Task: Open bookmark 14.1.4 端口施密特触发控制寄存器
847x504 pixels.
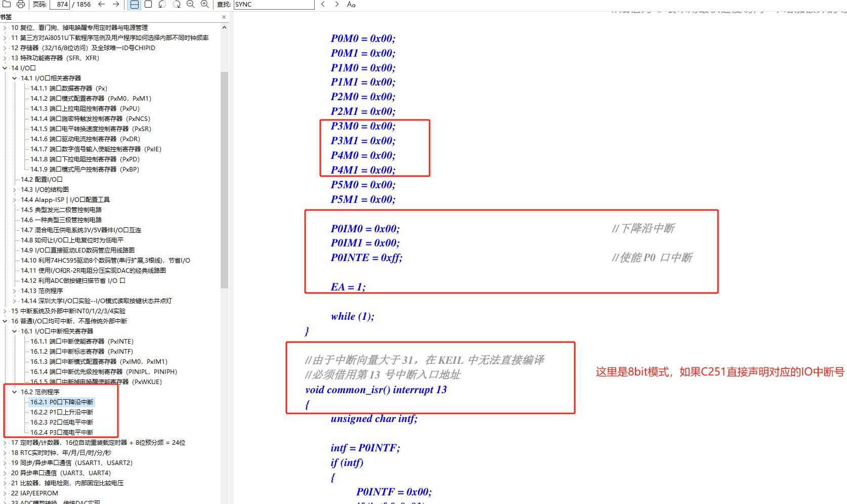Action: (x=91, y=119)
